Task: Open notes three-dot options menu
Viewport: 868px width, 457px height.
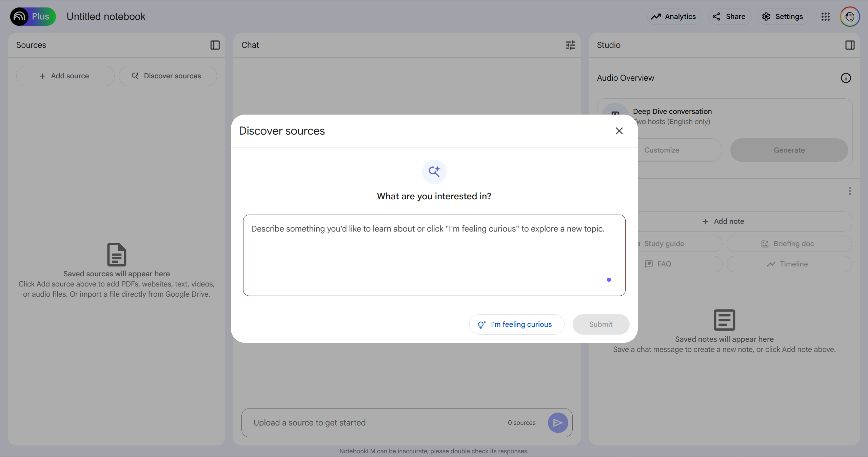Action: pyautogui.click(x=850, y=191)
